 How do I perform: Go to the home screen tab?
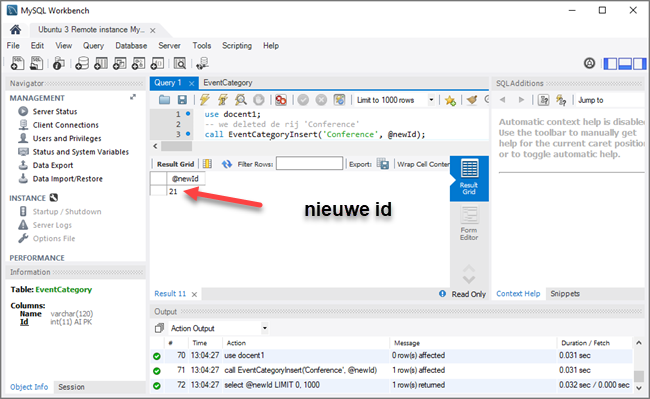click(15, 29)
